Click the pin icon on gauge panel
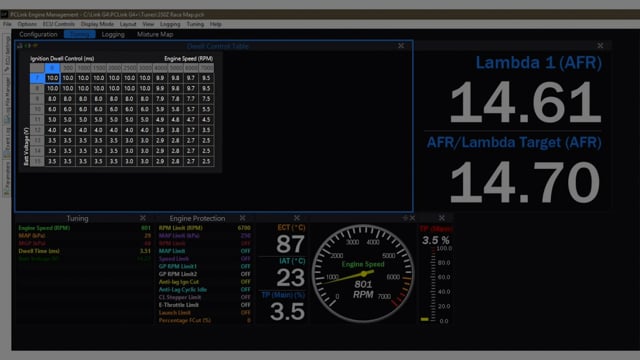 (405, 218)
